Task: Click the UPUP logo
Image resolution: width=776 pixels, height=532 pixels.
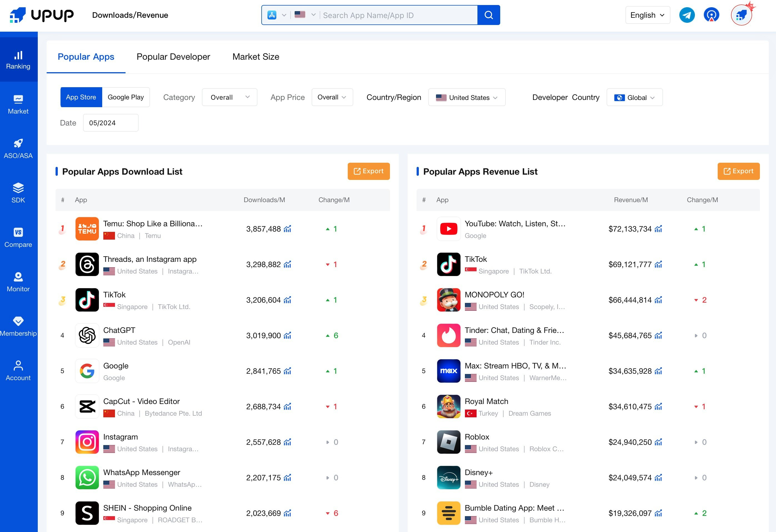Action: tap(42, 15)
